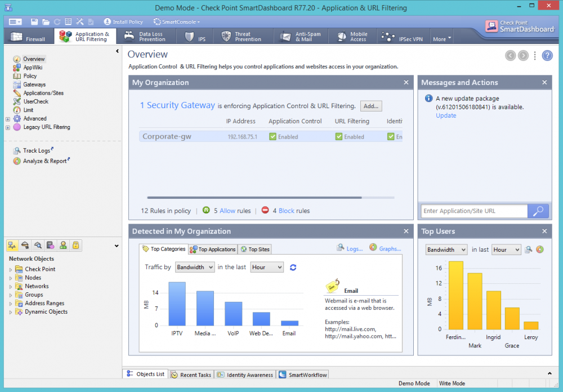This screenshot has height=392, width=563.
Task: Click the Install Policy button
Action: [123, 22]
